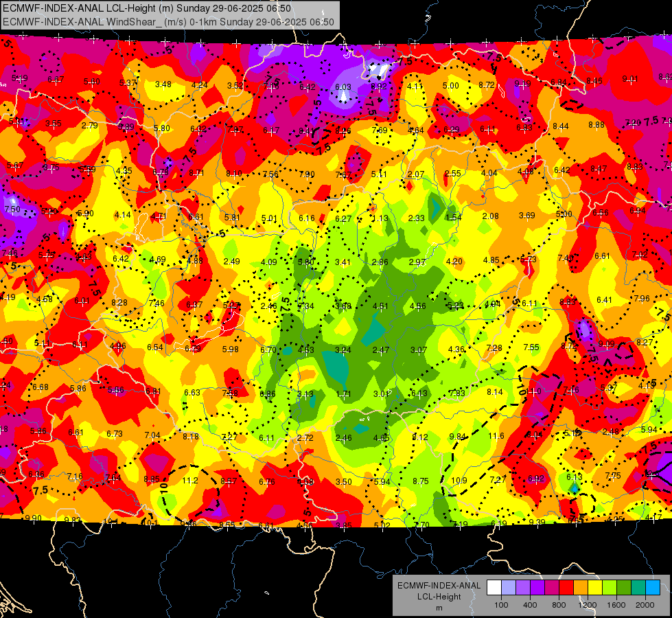Click wind shear value 5.98
The image size is (672, 618).
230,350
